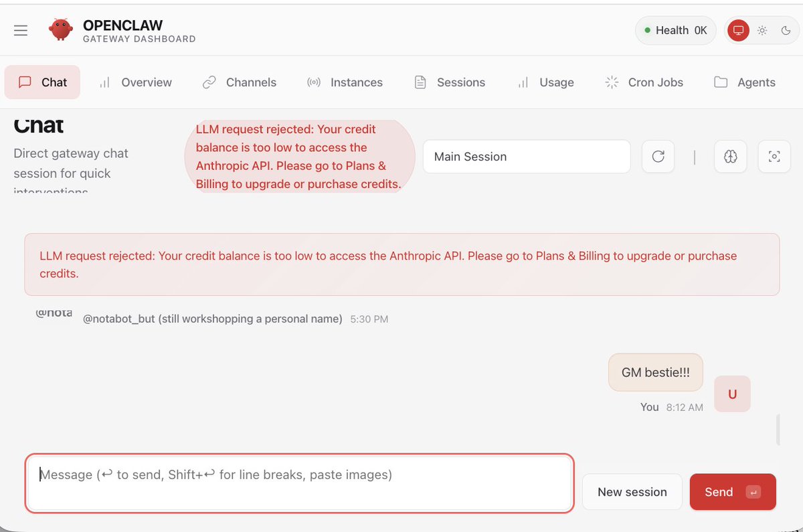803x532 pixels.
Task: Click the Chat heading text
Action: point(39,125)
